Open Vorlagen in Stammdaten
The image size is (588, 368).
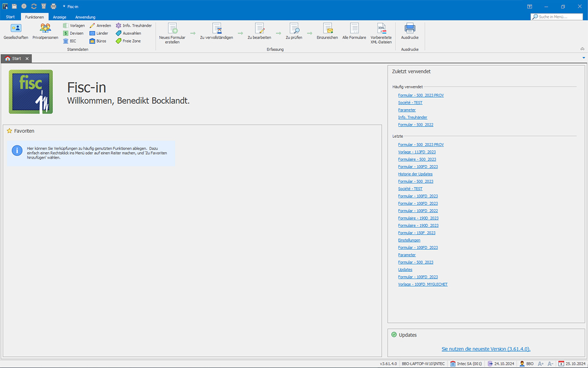pos(74,26)
